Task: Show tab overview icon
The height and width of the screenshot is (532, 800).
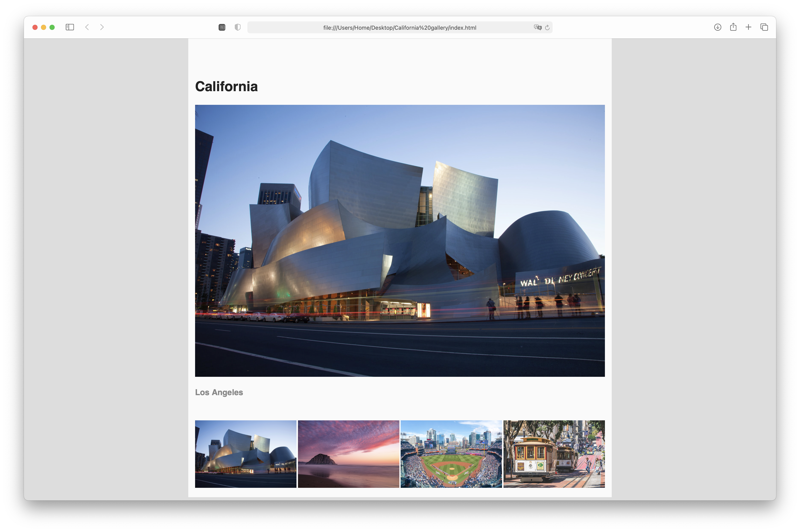Action: point(764,27)
